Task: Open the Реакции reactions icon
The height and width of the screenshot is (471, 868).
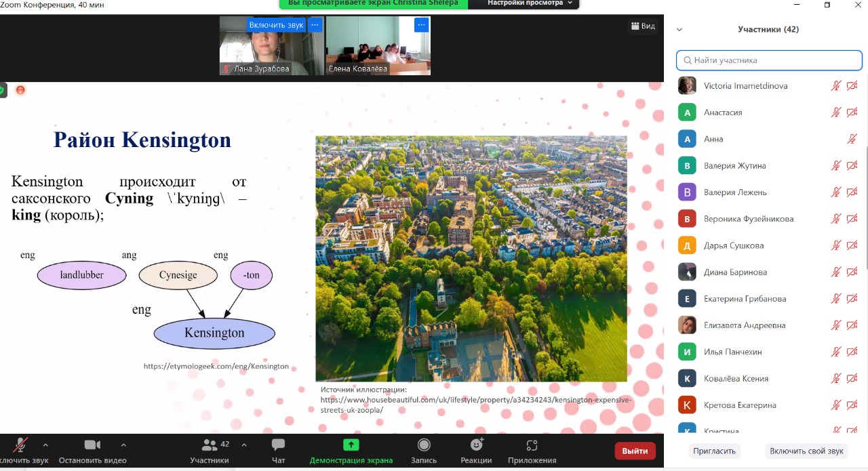Action: coord(476,445)
